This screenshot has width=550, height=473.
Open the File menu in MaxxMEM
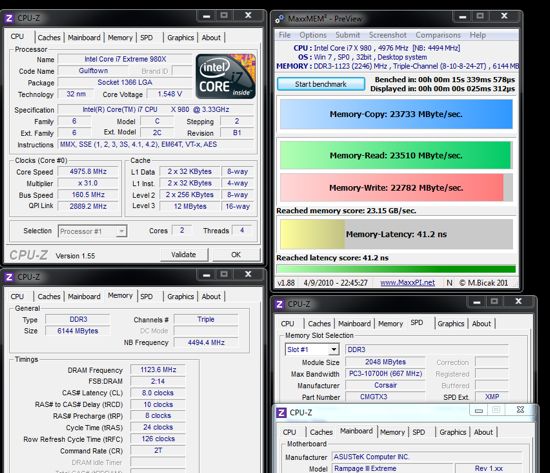tap(284, 35)
